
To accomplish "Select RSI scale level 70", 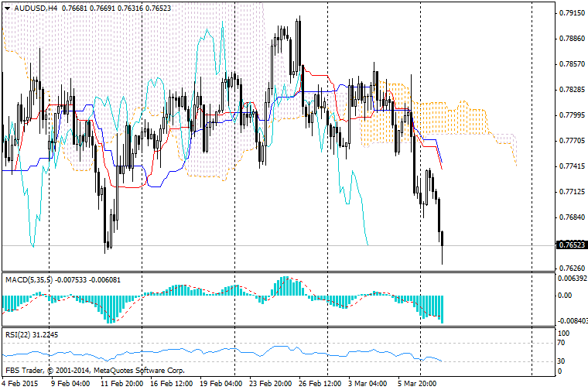I will click(x=562, y=342).
